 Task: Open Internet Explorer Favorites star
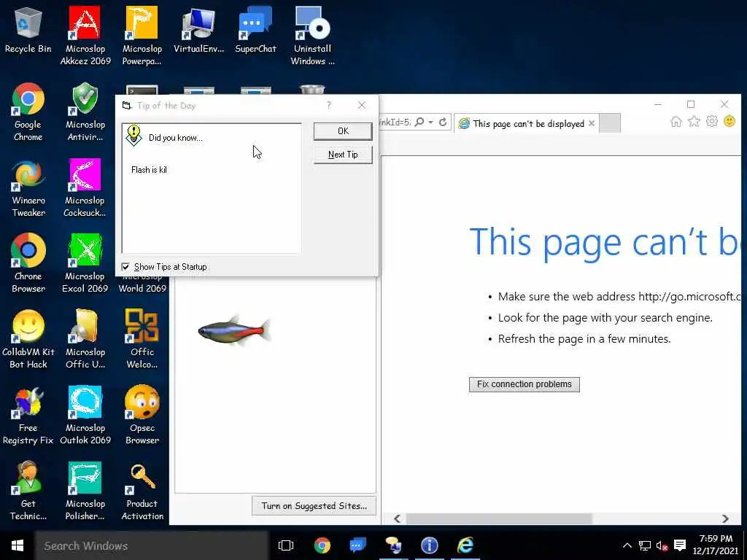click(694, 122)
